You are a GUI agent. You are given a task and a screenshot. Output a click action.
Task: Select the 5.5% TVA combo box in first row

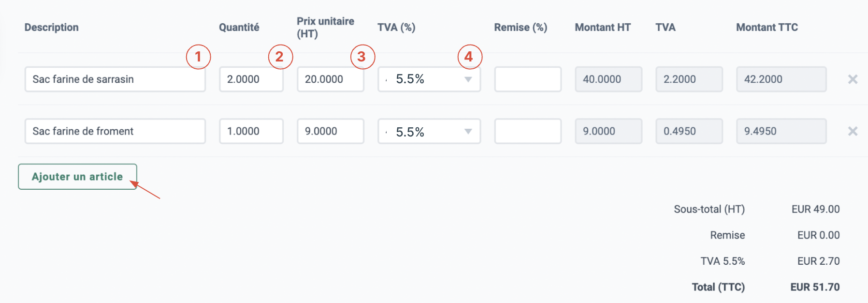coord(429,79)
